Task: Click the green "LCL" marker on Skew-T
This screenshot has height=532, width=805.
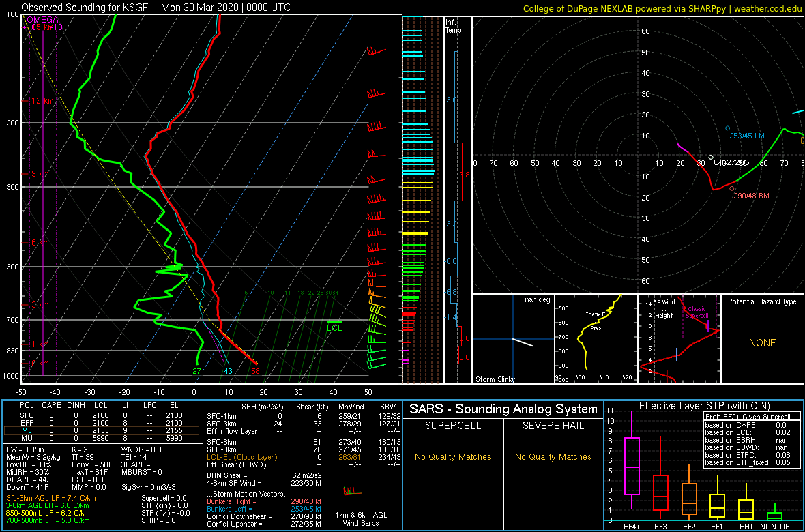Action: (x=334, y=327)
